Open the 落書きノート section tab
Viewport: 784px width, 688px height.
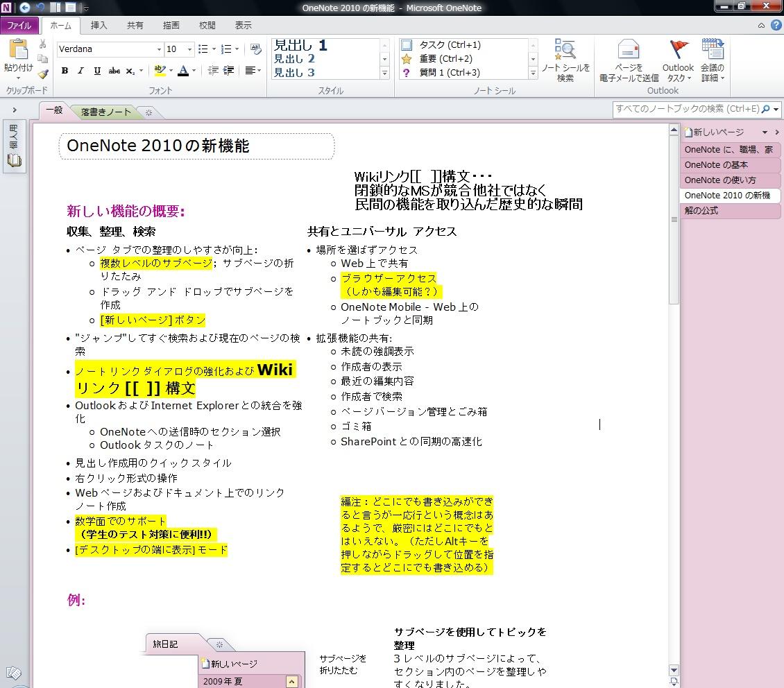coord(105,112)
